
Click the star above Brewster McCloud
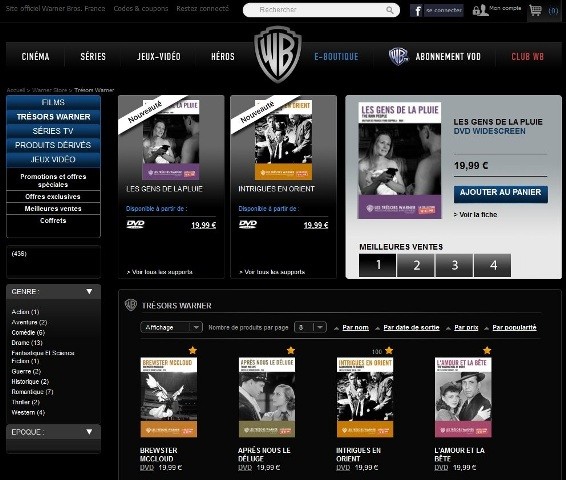(193, 350)
